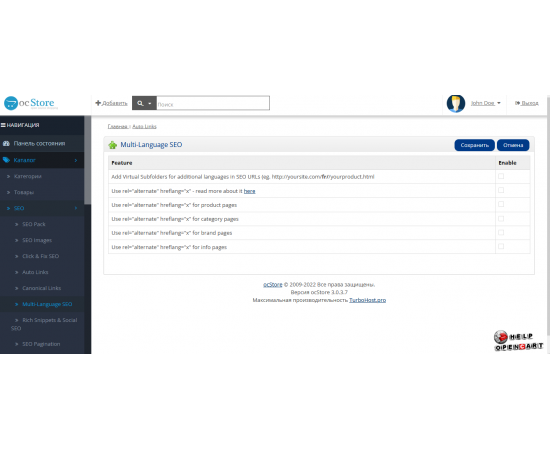Click the Добавить plus button
The image size is (550, 450).
pyautogui.click(x=111, y=103)
